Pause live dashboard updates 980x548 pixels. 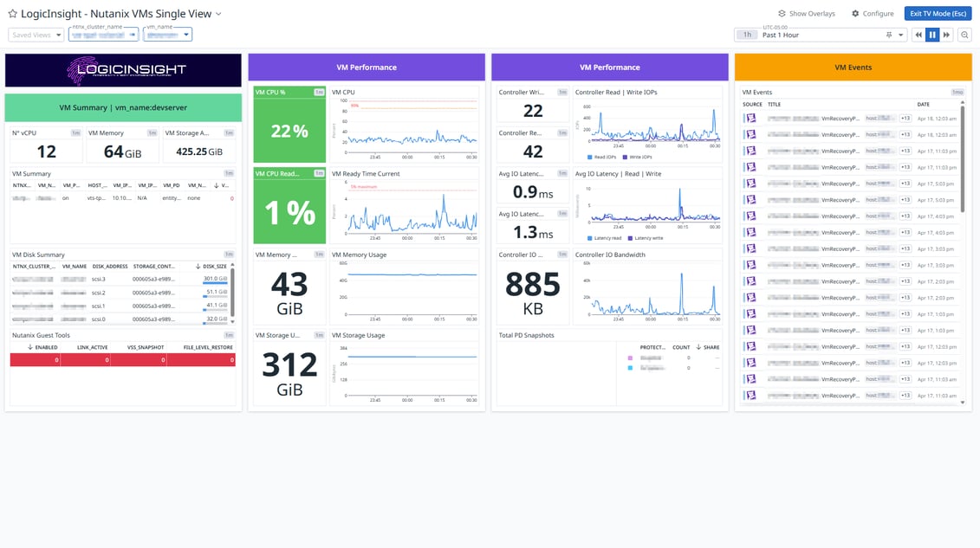931,35
